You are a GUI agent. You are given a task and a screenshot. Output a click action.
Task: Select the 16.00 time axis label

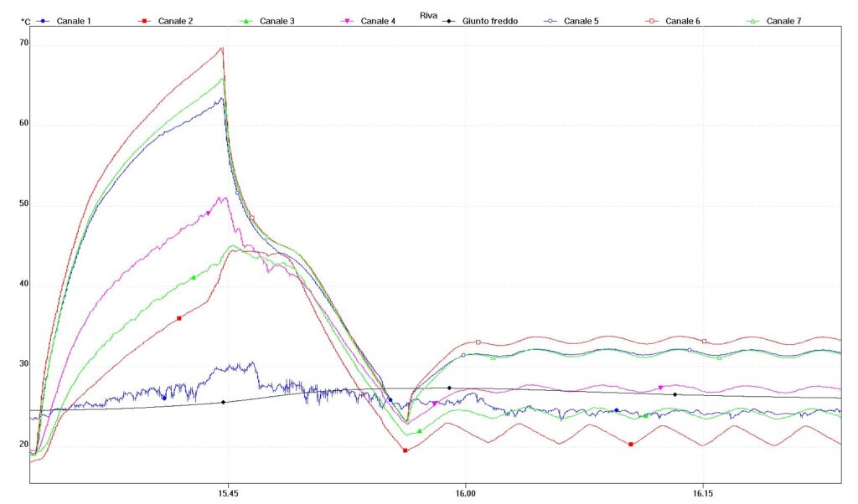coord(465,494)
